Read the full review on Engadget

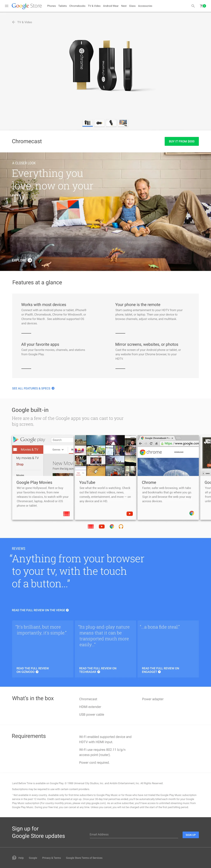[160, 670]
